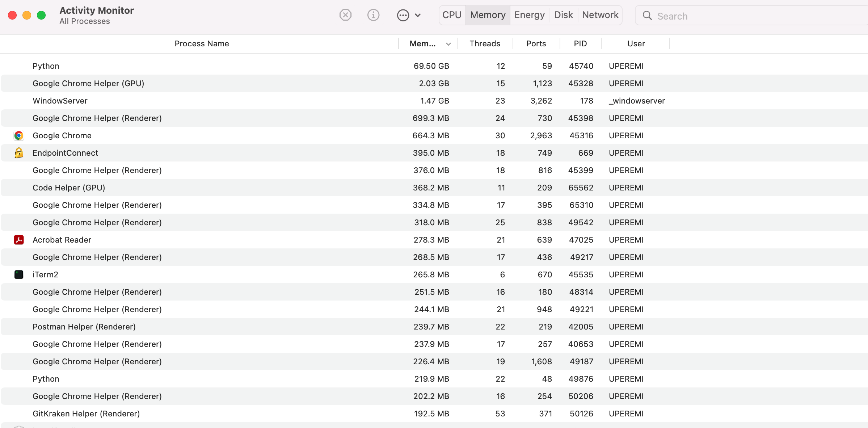Sort by the User column header

(636, 44)
